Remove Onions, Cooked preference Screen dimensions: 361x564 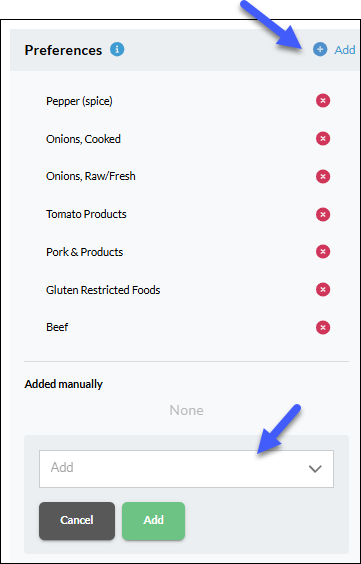point(323,138)
